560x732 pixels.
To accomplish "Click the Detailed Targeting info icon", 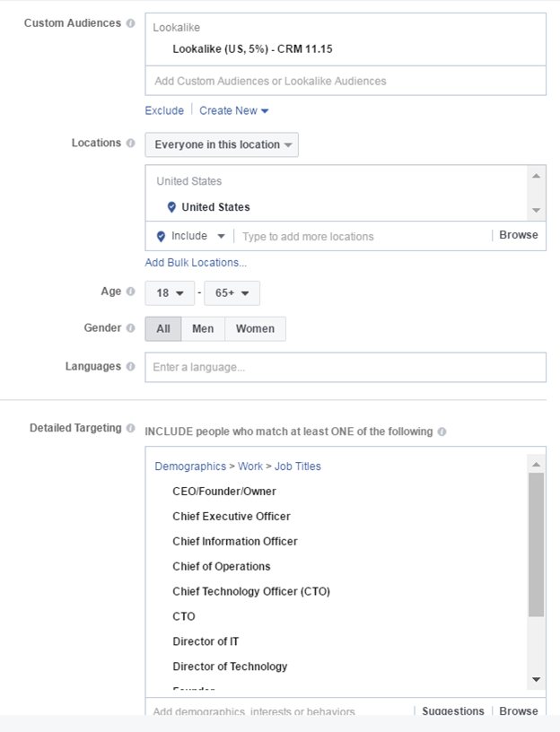I will 131,429.
